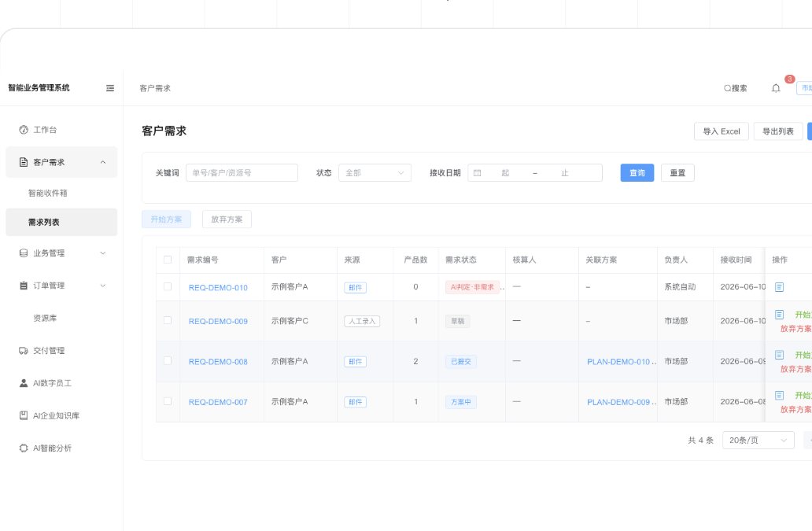Click the 已提交 status tag
Screen dimensions: 812x531
[460, 362]
